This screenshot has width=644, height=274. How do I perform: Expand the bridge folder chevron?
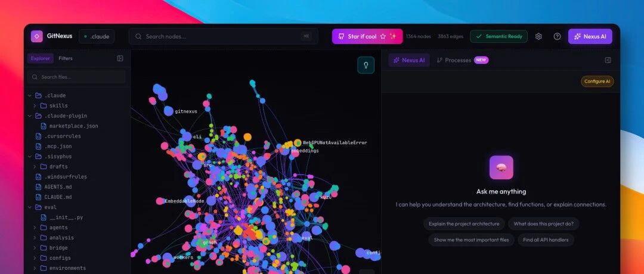35,248
